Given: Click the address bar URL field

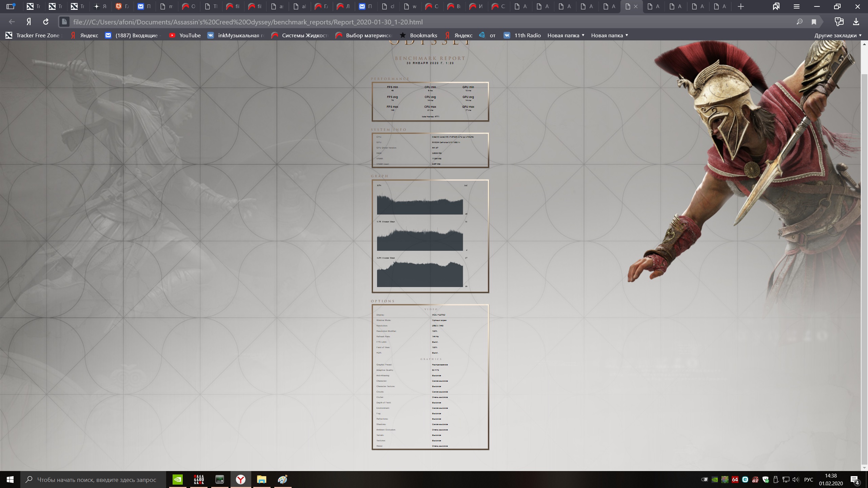Looking at the screenshot, I should coord(407,22).
